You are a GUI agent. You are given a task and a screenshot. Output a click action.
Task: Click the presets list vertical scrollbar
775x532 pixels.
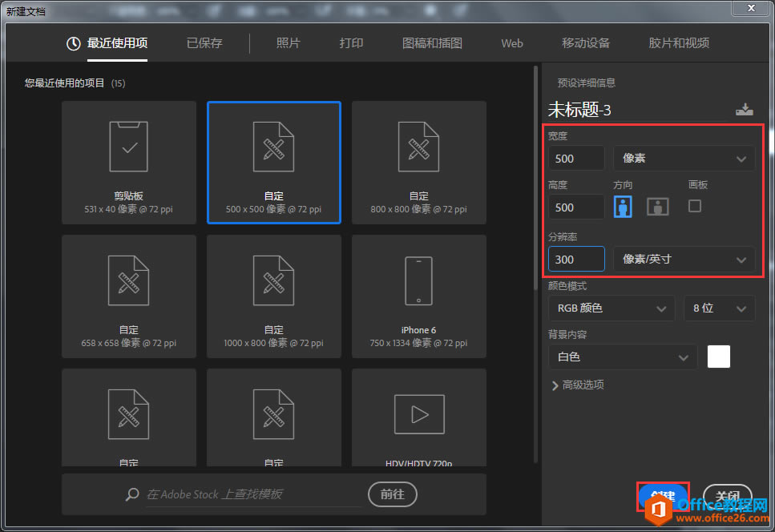[x=536, y=178]
